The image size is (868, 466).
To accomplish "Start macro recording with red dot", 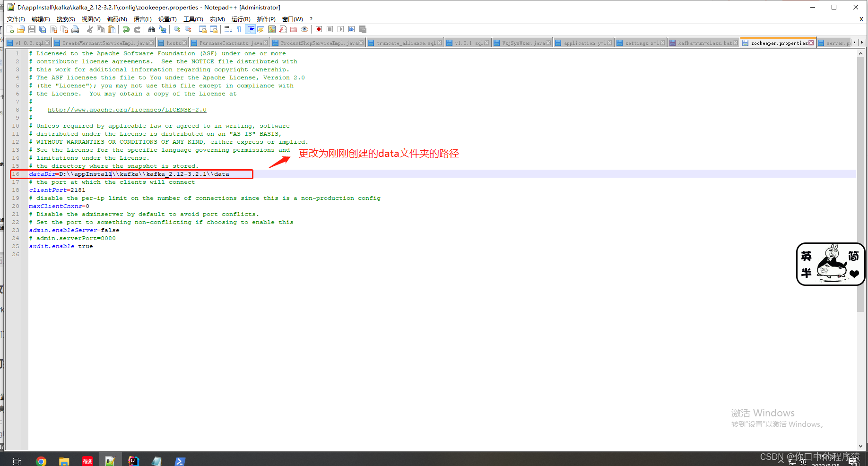I will [x=319, y=29].
